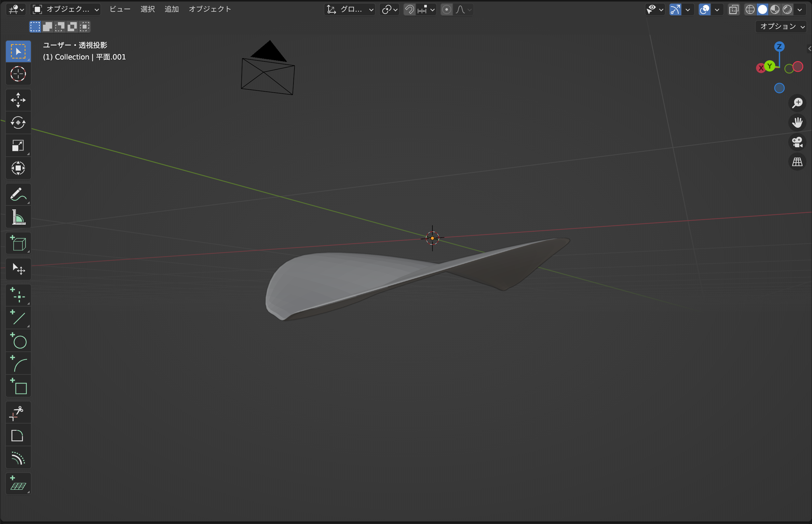Screen dimensions: 812x524
Task: Pick the add point tool with dashed cross
Action: 18,295
